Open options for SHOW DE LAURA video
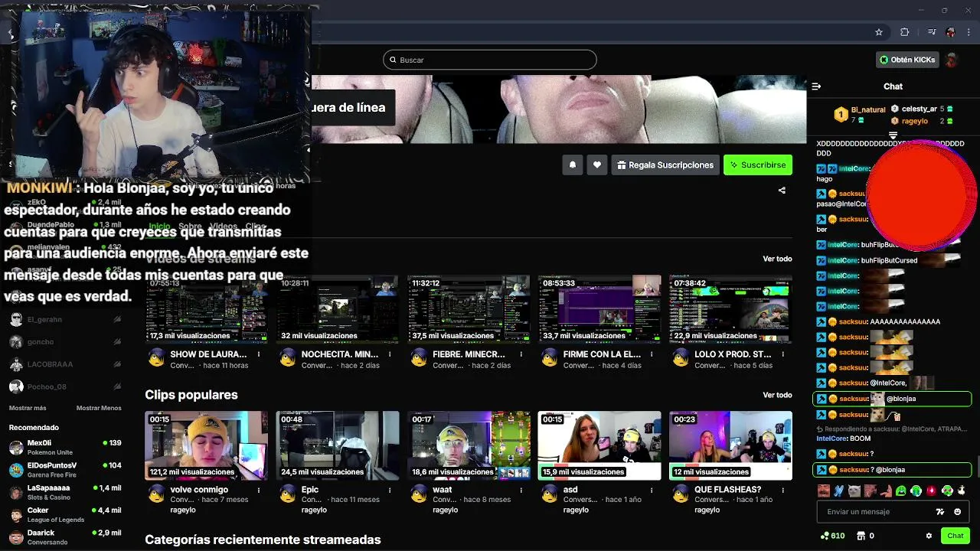 tap(259, 354)
